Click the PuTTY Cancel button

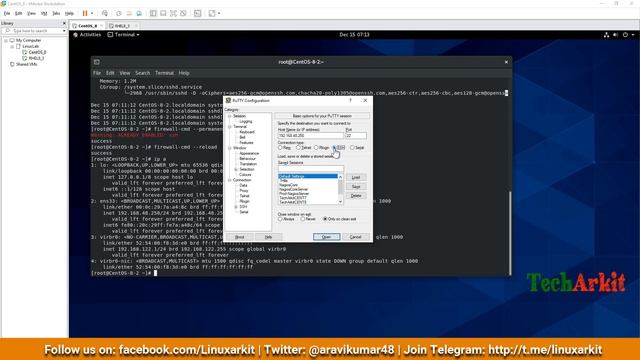[x=356, y=237]
